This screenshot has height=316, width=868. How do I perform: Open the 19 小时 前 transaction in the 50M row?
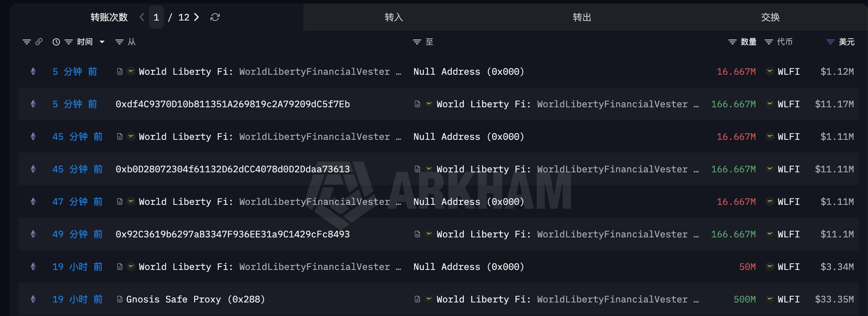pos(77,266)
